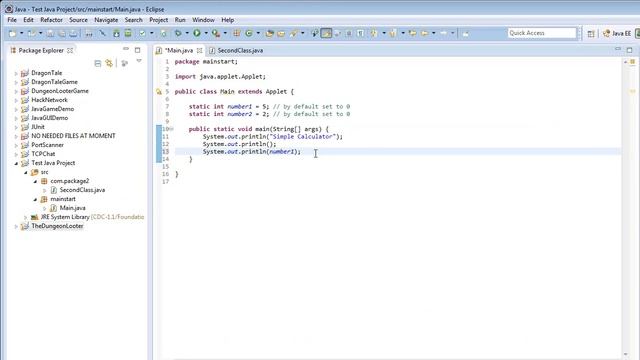
Task: Click the Previous Annotation toolbar icon
Action: tap(393, 33)
